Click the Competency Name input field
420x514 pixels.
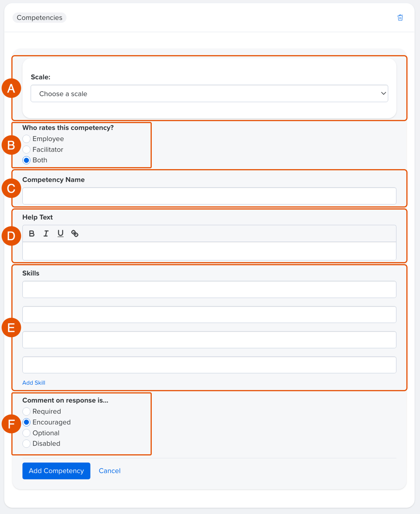click(x=209, y=196)
